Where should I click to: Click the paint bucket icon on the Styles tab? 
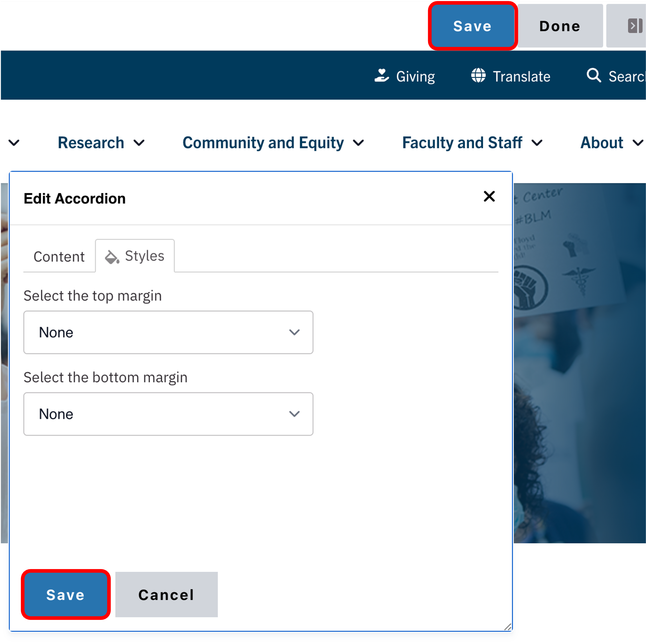[112, 257]
